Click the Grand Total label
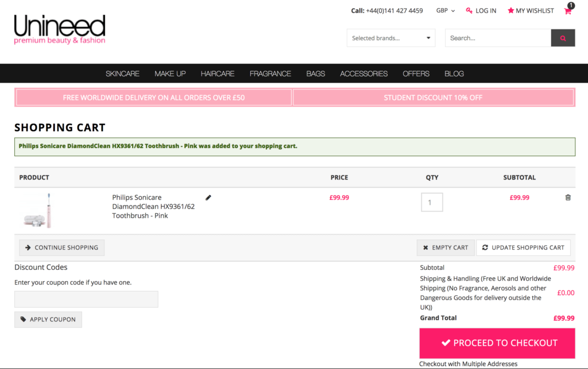 (x=438, y=318)
